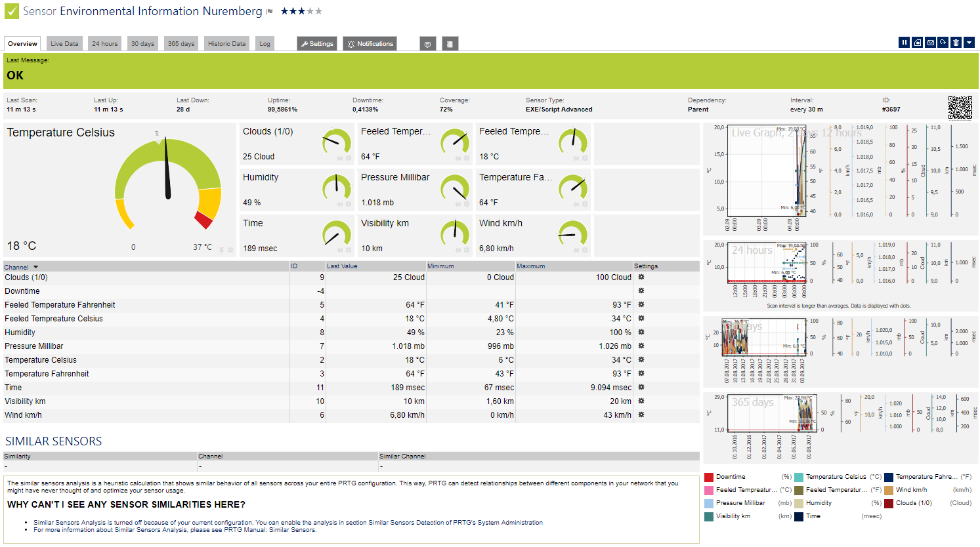This screenshot has height=547, width=980.
Task: Open gear settings for Humidity channel row
Action: click(641, 332)
